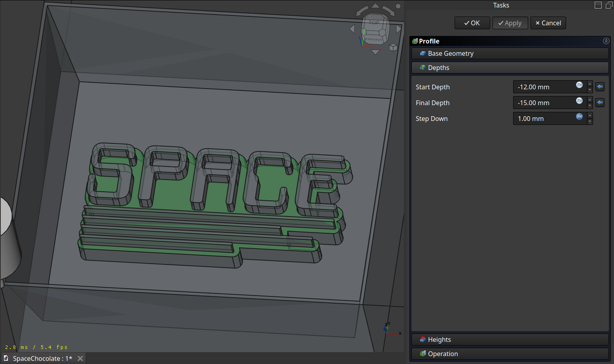Viewport: 614px width, 364px height.
Task: Rotate view down with cube's bottom arrow
Action: 375,52
